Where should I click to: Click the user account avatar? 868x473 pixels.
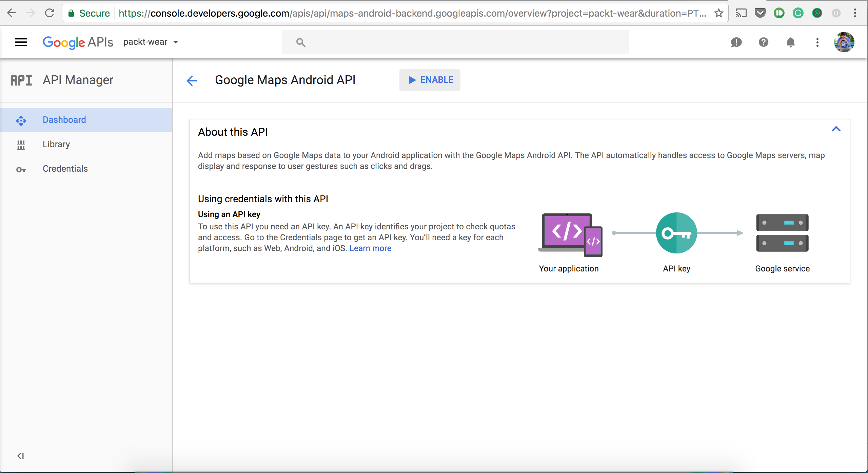(x=844, y=42)
